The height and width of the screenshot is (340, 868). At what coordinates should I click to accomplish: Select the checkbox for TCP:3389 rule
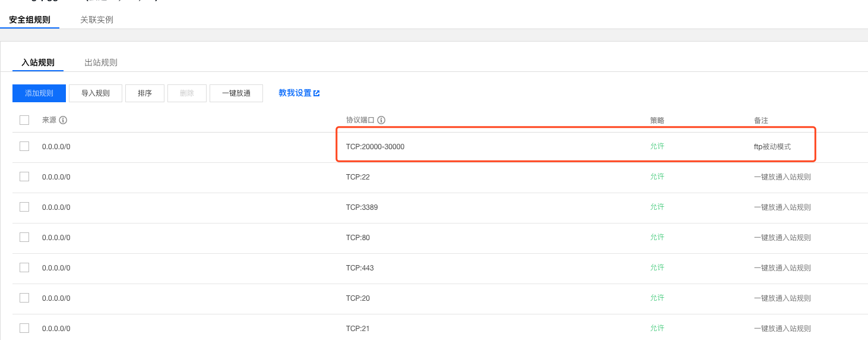coord(24,207)
